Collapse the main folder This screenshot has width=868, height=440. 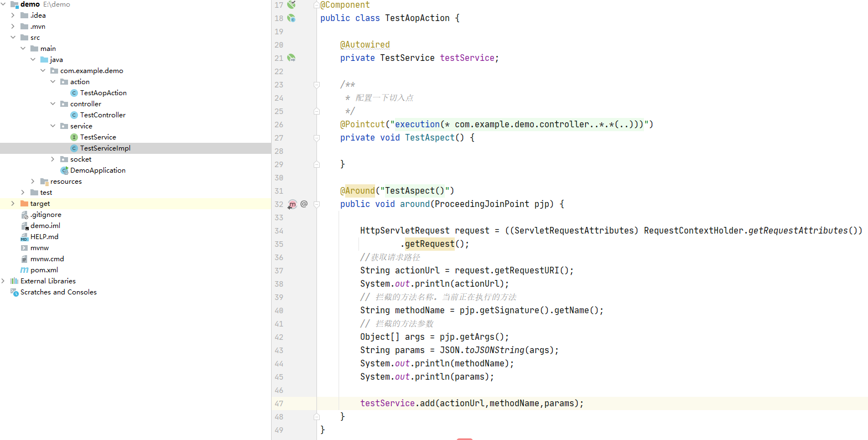[23, 49]
